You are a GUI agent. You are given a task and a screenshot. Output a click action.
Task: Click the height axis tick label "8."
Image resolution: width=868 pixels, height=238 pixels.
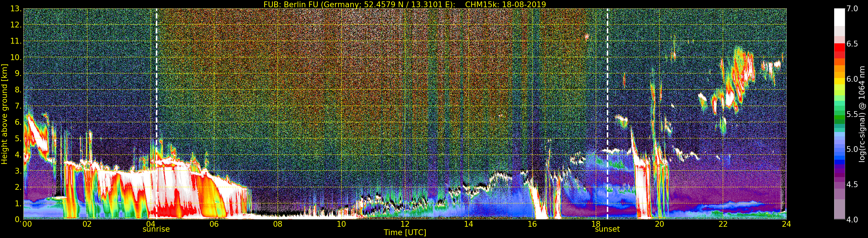pos(18,90)
